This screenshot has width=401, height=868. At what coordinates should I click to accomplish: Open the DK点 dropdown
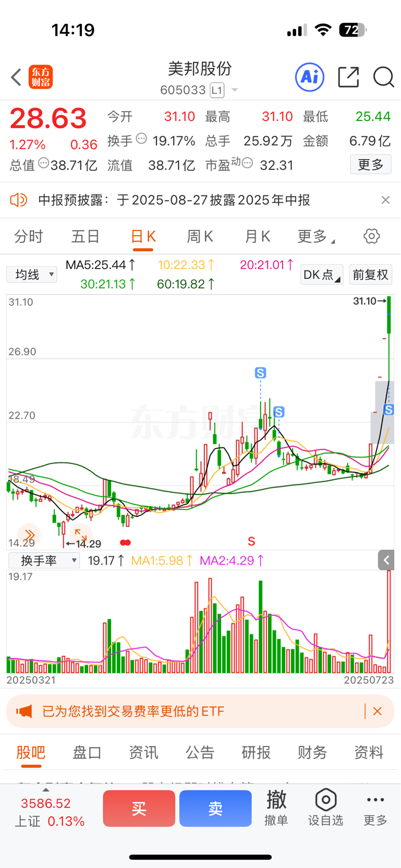coord(321,274)
